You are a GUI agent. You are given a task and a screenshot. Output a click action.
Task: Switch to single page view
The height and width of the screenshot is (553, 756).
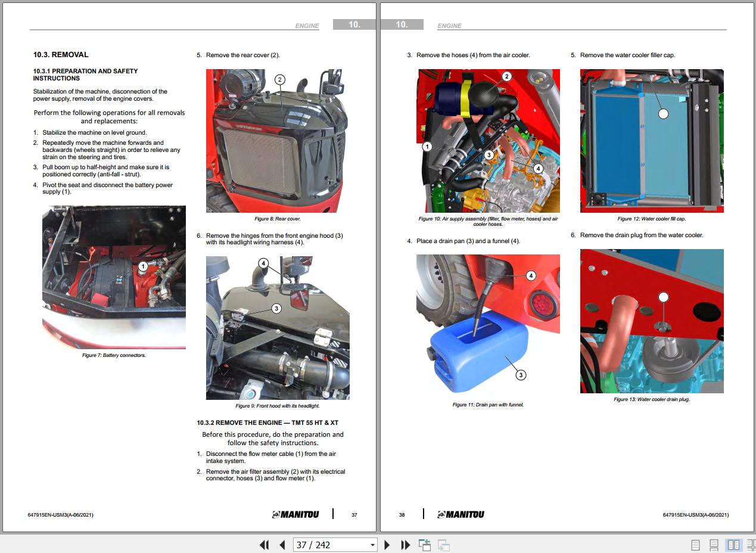point(695,545)
